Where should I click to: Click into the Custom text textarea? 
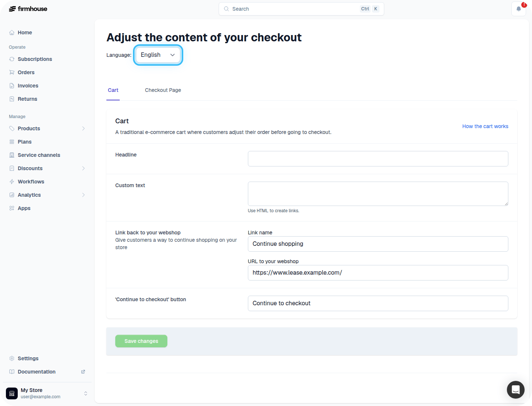(378, 194)
